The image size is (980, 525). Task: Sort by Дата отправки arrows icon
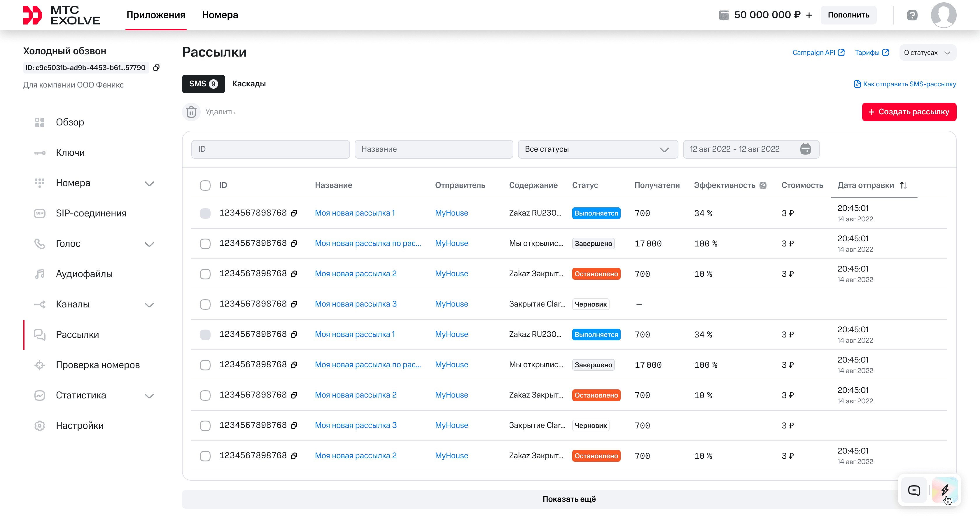pyautogui.click(x=904, y=185)
